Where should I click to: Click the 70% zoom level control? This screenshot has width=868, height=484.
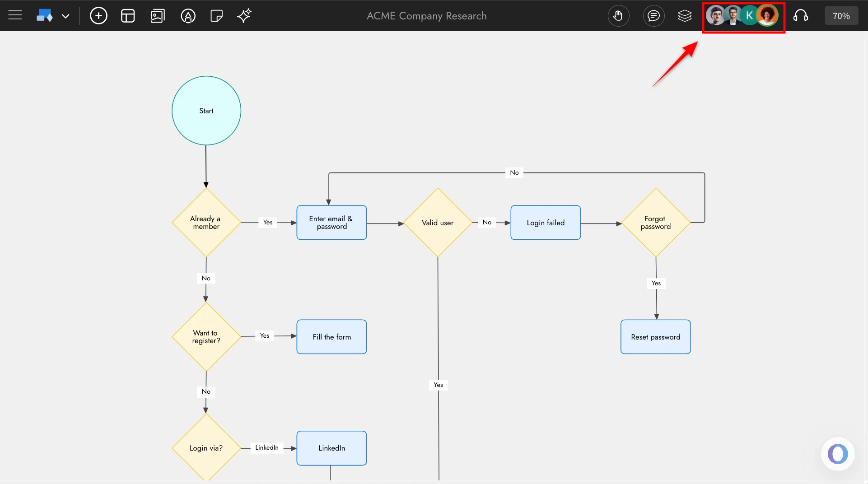[x=841, y=15]
